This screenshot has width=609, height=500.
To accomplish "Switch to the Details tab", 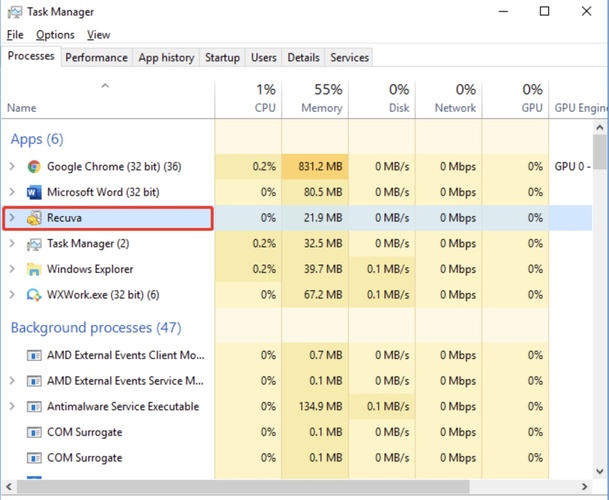I will 303,57.
